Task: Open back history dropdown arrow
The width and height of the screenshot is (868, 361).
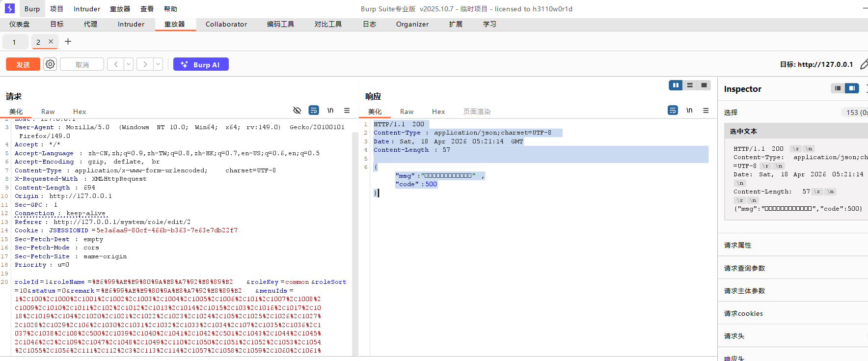Action: (x=129, y=64)
